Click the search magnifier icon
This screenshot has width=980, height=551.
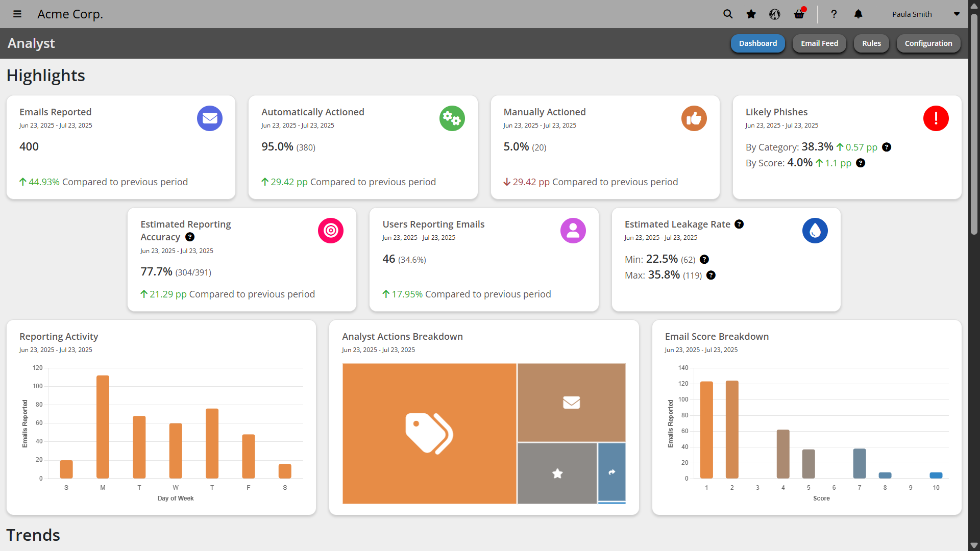point(728,14)
